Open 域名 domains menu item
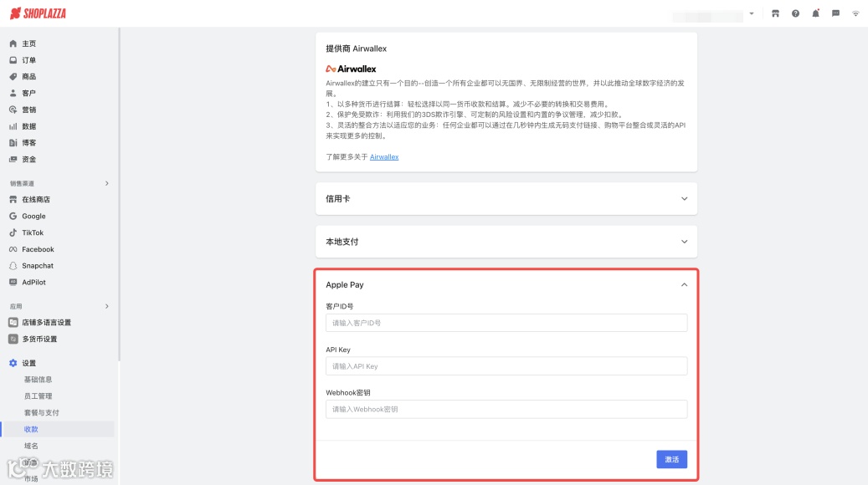The height and width of the screenshot is (485, 868). (x=31, y=446)
